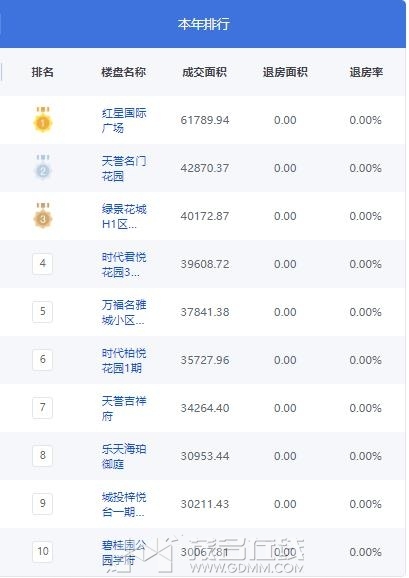Viewport: 409px width, 578px height.
Task: Open the 乐天海珀御庭 property link
Action: click(x=124, y=456)
